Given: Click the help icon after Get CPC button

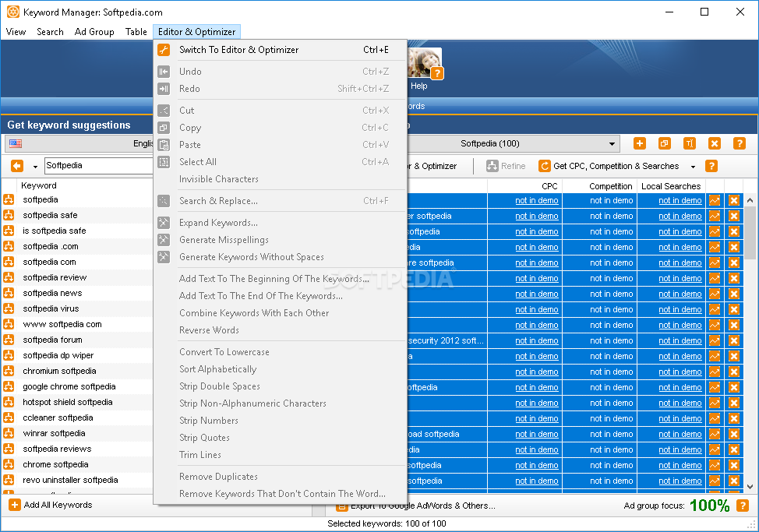Looking at the screenshot, I should pyautogui.click(x=711, y=167).
